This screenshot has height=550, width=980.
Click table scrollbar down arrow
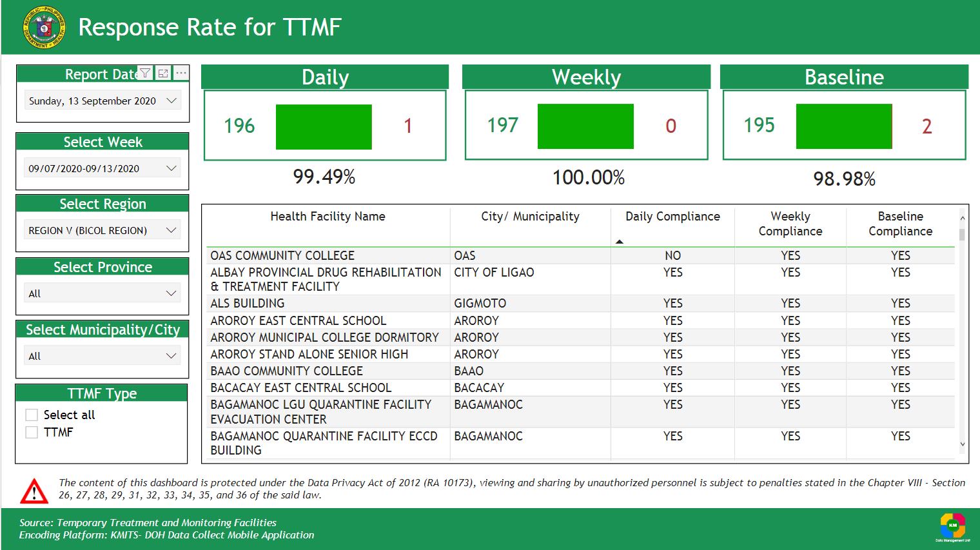click(x=962, y=444)
